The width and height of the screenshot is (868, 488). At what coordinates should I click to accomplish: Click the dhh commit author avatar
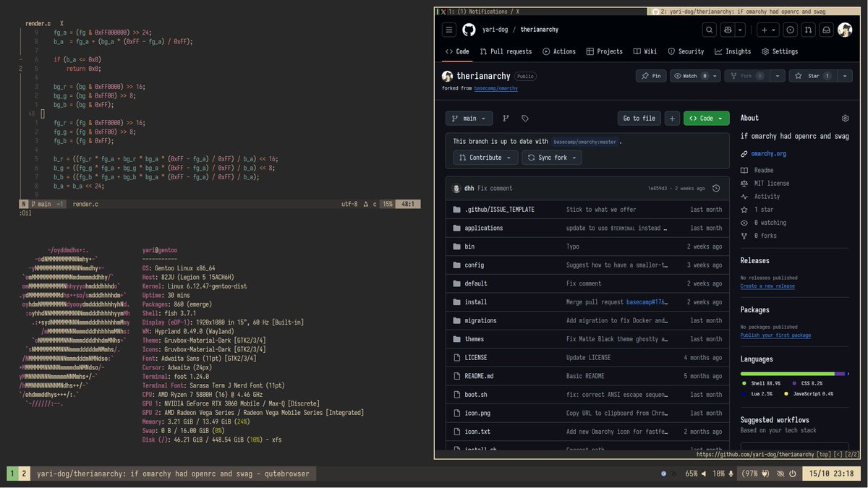457,188
